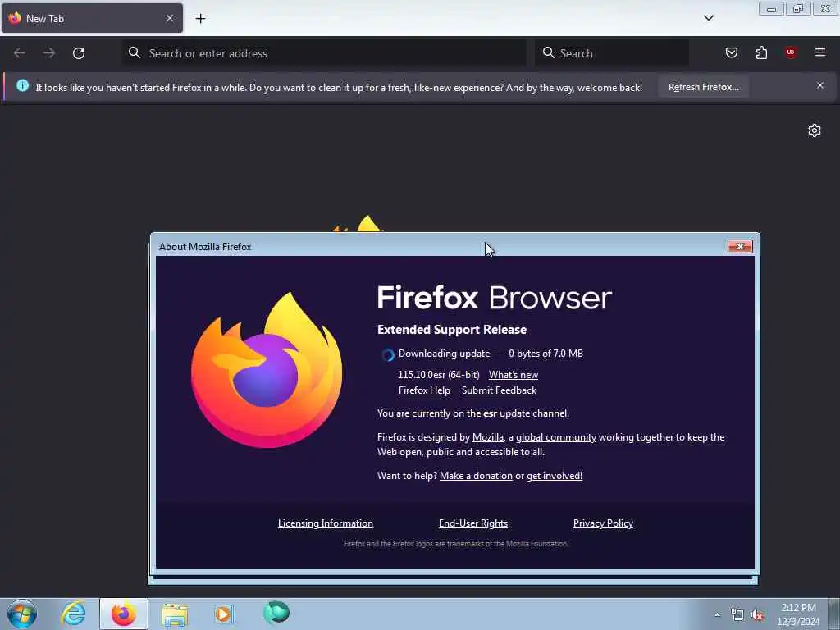Viewport: 840px width, 630px height.
Task: Select the New Tab browser tab
Action: (x=92, y=18)
